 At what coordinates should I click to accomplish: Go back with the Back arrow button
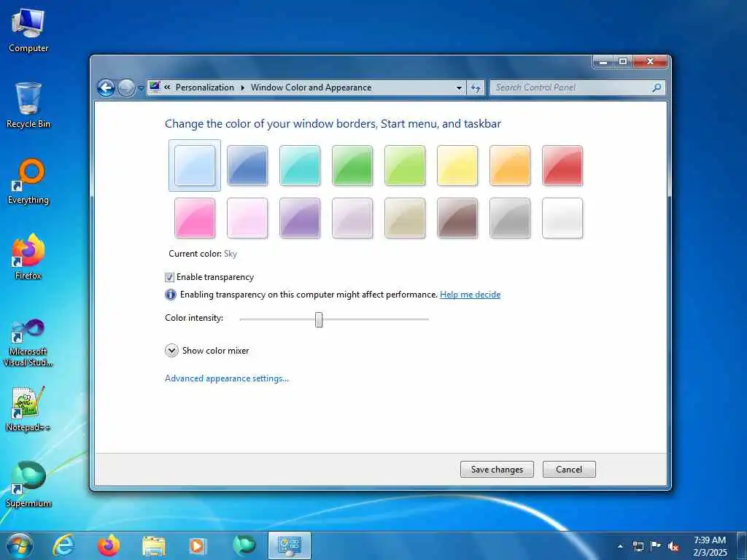pos(107,87)
